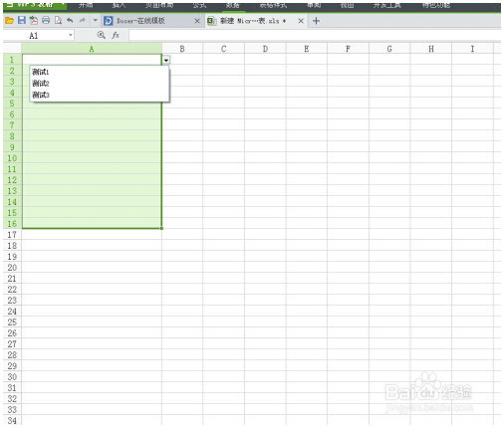The image size is (504, 428).
Task: Print the spreadsheet with the printer icon
Action: coord(46,20)
